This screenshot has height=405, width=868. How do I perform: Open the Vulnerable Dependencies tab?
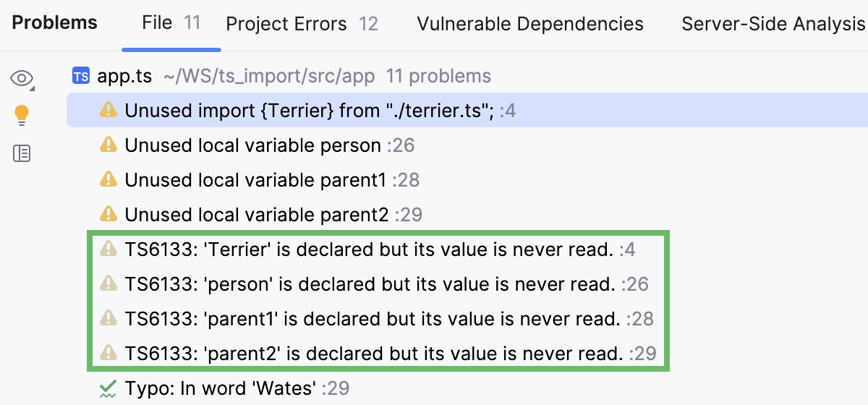[530, 24]
